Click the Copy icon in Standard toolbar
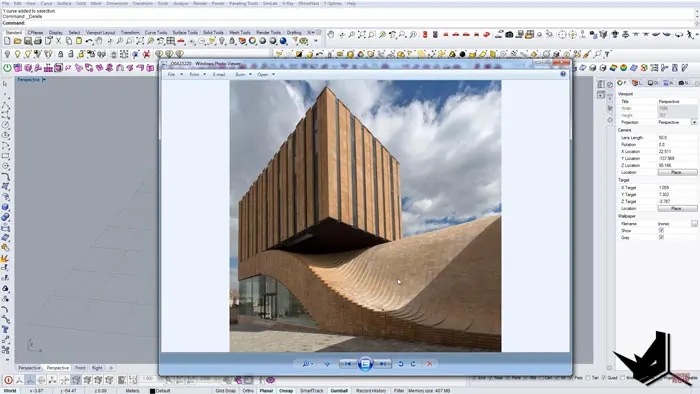The width and height of the screenshot is (700, 394). point(69,41)
